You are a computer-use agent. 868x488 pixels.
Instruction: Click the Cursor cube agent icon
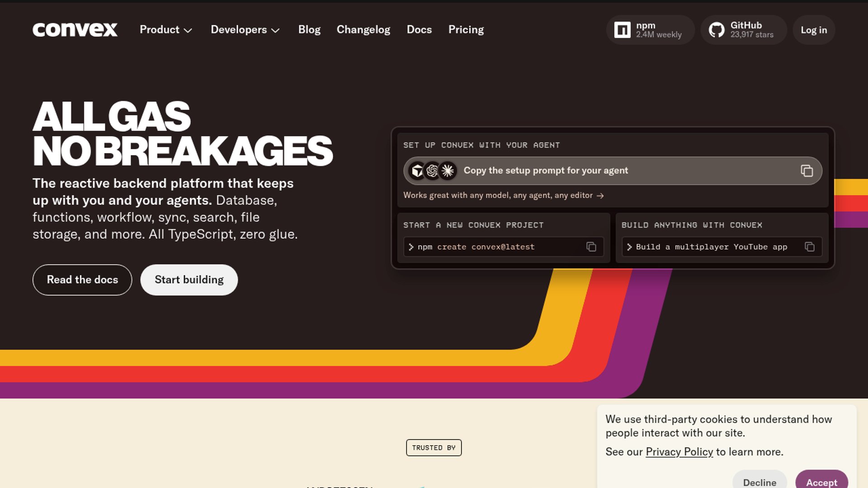coord(417,171)
